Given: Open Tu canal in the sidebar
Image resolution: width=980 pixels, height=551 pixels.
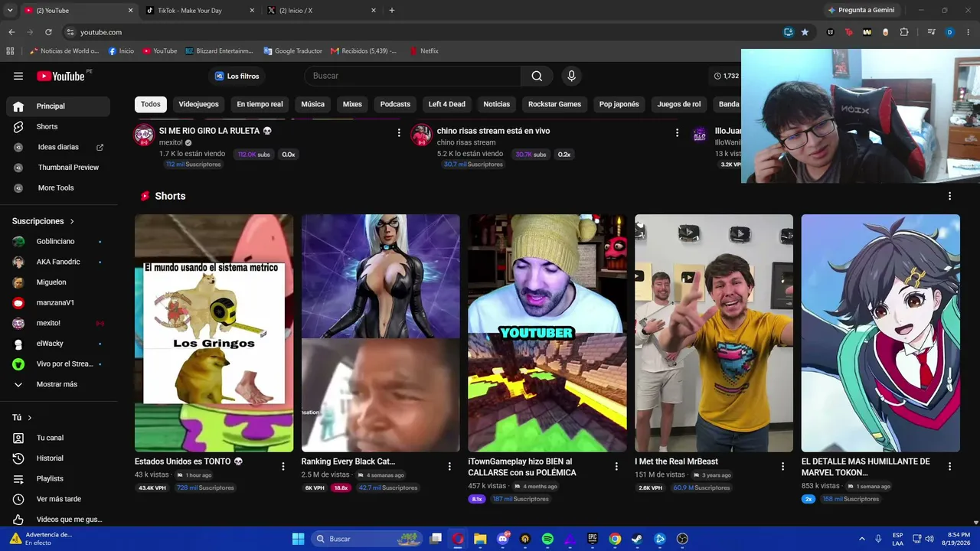Looking at the screenshot, I should click(58, 438).
